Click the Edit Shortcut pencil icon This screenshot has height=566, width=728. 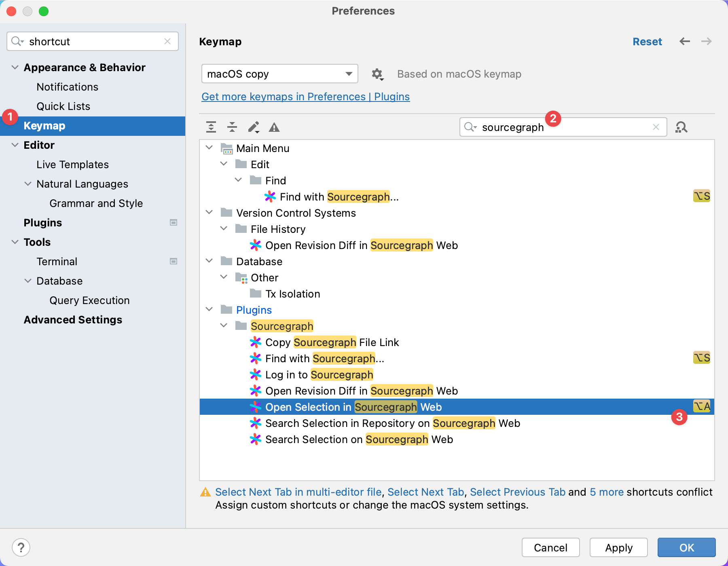[254, 127]
